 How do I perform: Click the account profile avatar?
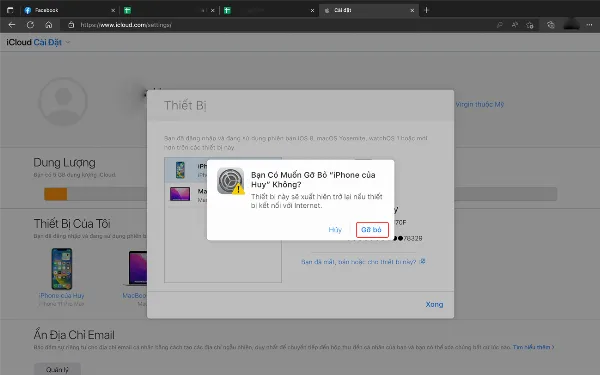(x=63, y=101)
